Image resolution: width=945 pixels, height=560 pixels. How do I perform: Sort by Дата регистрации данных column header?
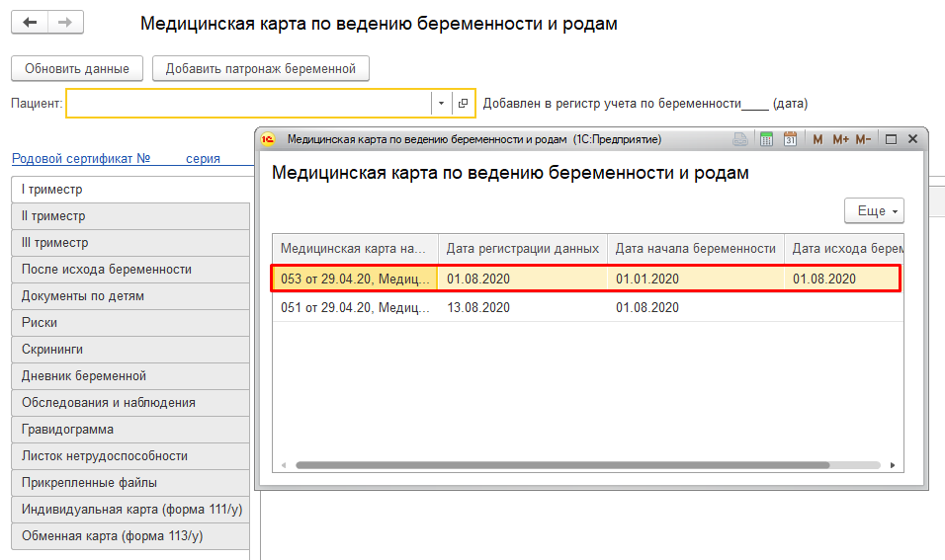(x=522, y=249)
